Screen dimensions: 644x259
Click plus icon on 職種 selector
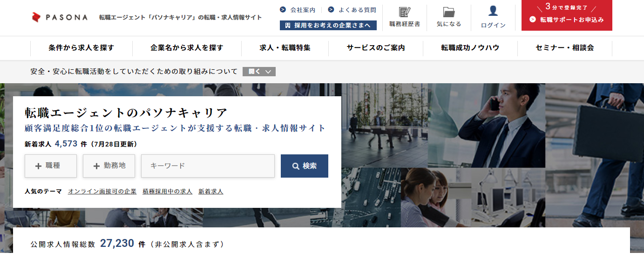click(x=39, y=166)
